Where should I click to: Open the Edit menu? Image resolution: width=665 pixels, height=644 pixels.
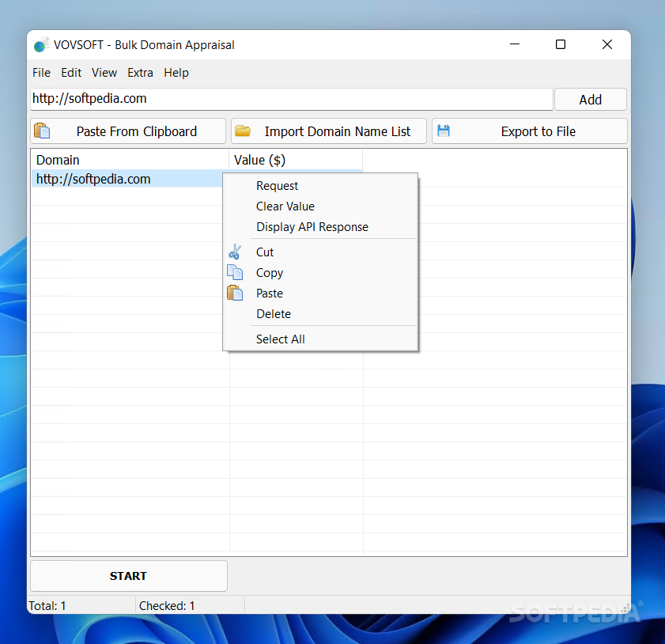pyautogui.click(x=71, y=73)
